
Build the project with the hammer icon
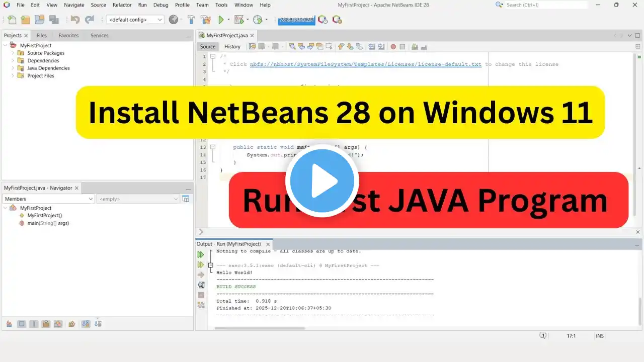[x=191, y=20]
